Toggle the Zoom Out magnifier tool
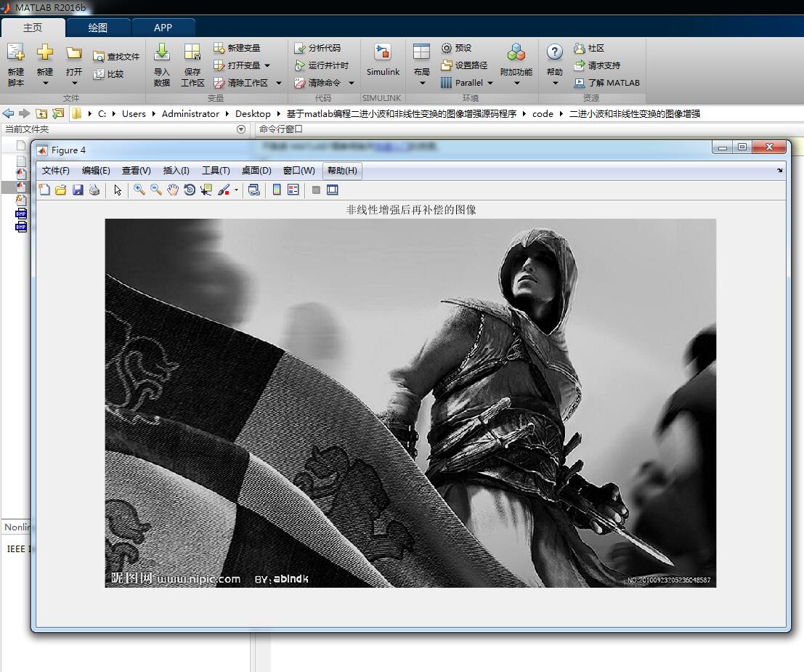Image resolution: width=804 pixels, height=672 pixels. pyautogui.click(x=156, y=190)
